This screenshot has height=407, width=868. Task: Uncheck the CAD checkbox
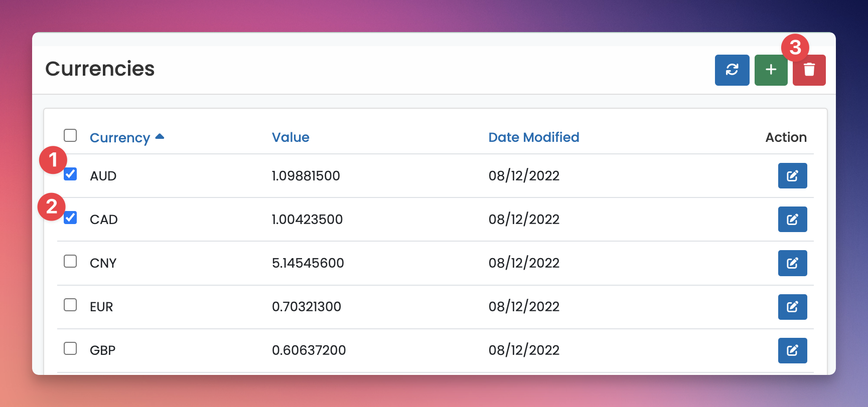click(70, 218)
